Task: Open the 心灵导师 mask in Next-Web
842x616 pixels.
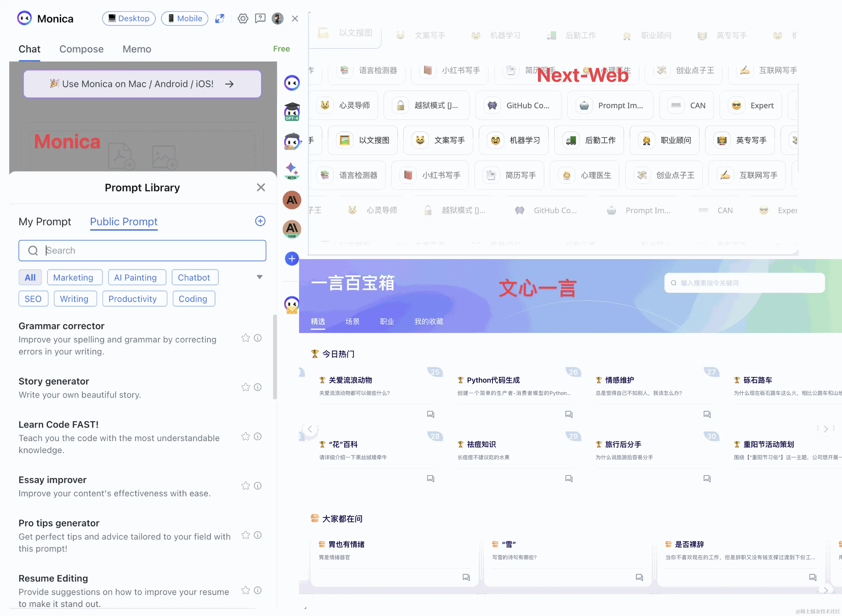Action: [343, 105]
